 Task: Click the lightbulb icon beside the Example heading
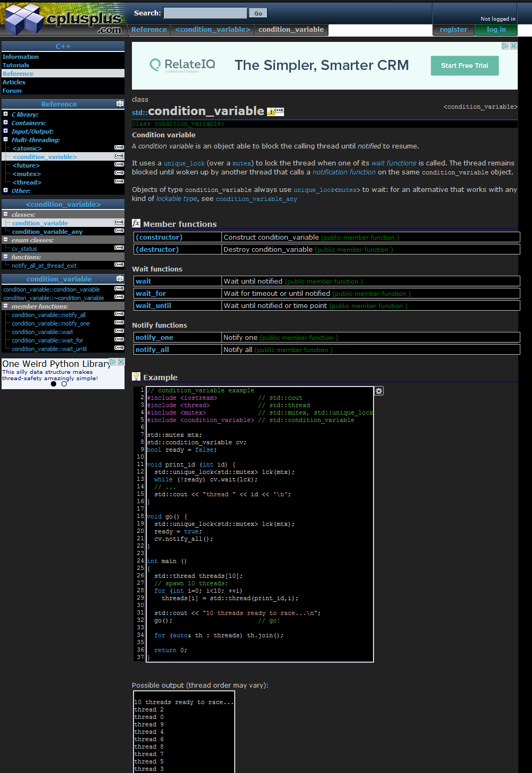(136, 376)
